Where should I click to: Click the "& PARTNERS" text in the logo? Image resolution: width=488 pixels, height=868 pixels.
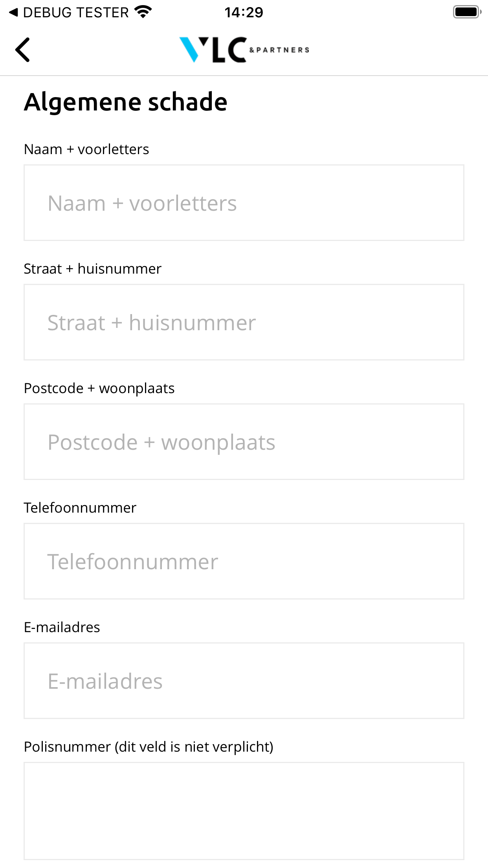tap(279, 50)
